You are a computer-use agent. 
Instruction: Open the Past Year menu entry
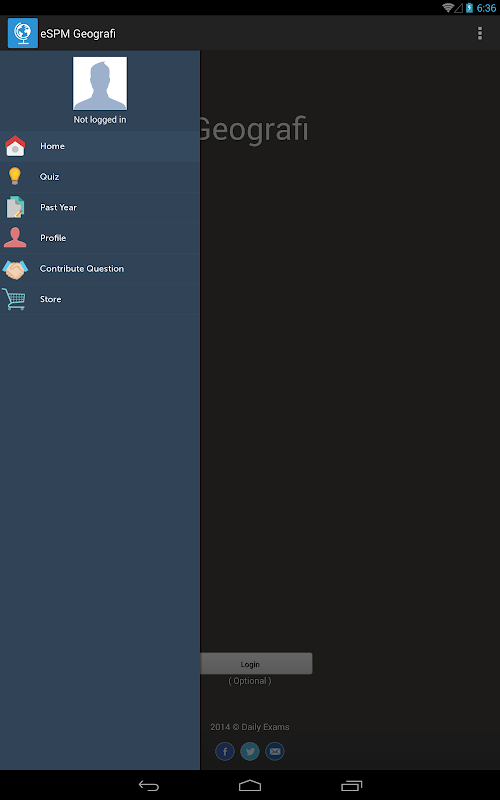coord(100,208)
